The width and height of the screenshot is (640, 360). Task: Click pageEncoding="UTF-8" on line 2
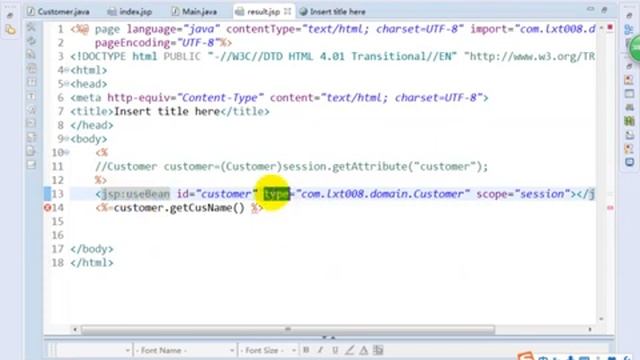tap(158, 43)
